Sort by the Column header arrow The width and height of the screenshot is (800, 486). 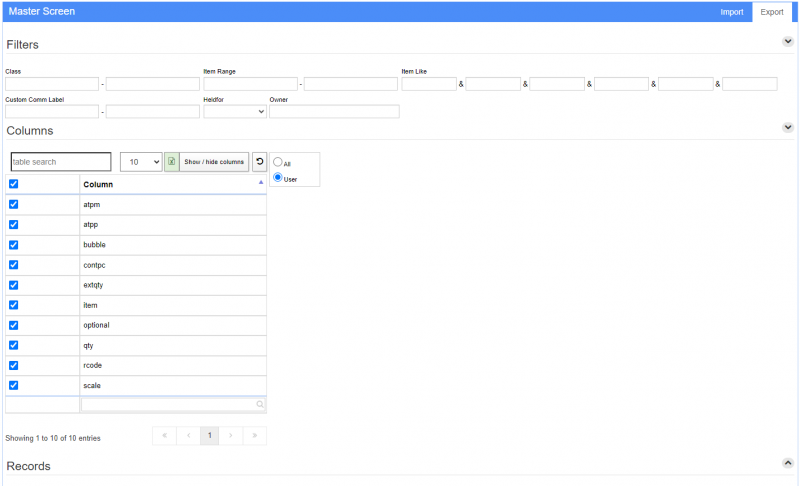pos(261,183)
